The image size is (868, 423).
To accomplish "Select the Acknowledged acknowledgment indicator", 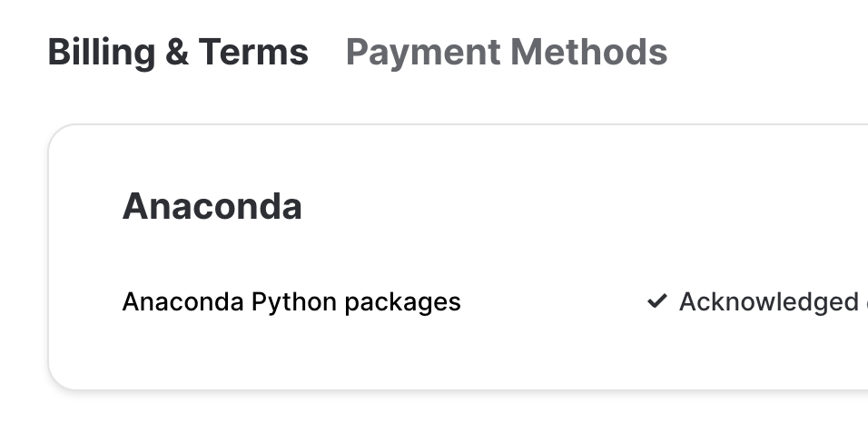I will click(758, 301).
